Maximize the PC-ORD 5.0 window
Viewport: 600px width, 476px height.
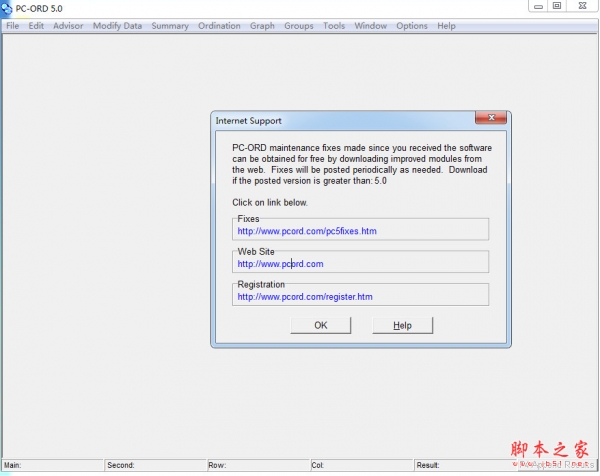tap(557, 6)
